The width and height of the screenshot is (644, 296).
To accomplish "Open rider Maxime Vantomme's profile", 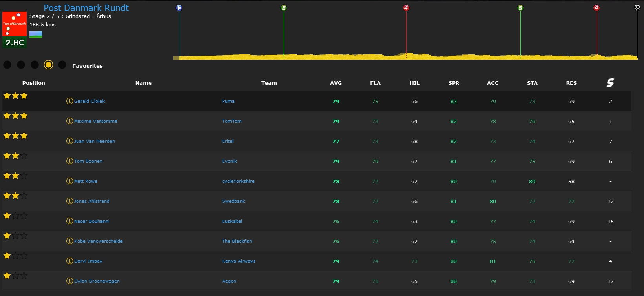I will [96, 121].
